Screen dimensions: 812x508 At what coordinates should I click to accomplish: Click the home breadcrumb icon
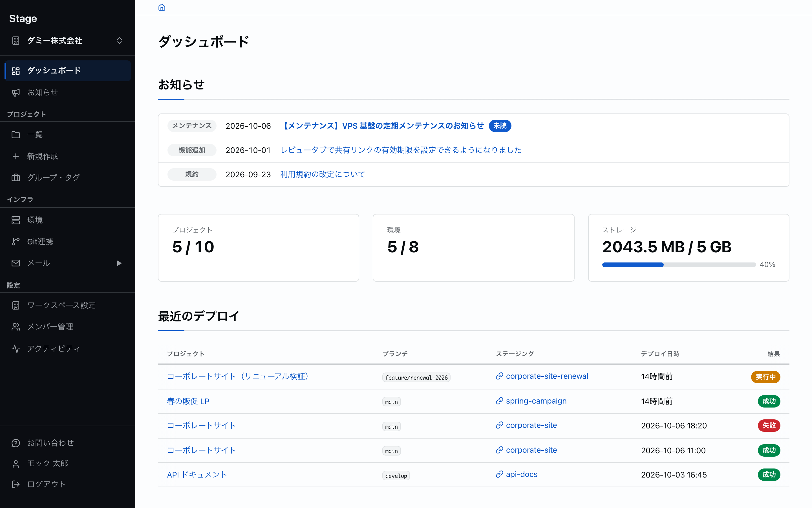click(162, 7)
